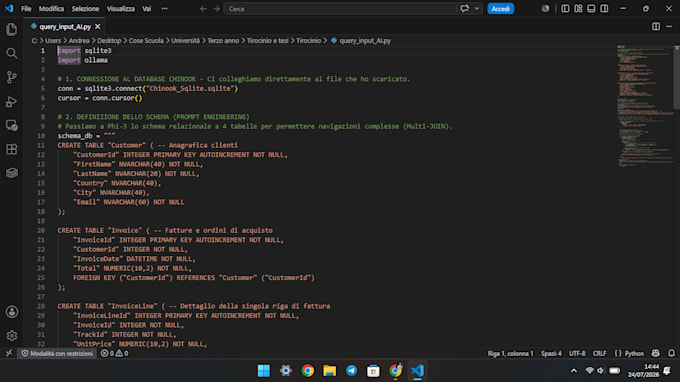
Task: Open the Source Control view
Action: (x=12, y=77)
